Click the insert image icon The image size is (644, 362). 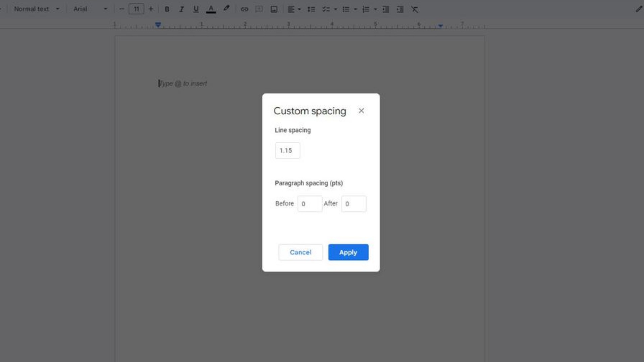274,9
